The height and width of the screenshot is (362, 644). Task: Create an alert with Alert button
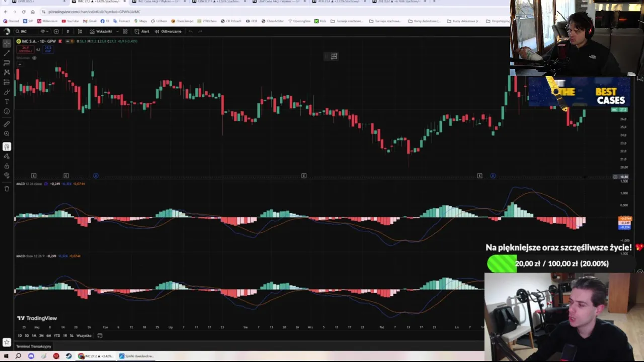pyautogui.click(x=141, y=31)
